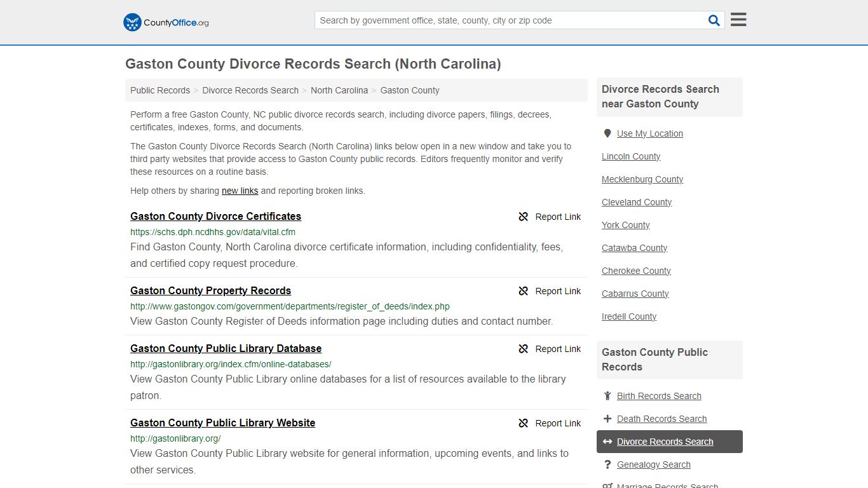Report link for Divorce Certificates
868x488 pixels.
pyautogui.click(x=558, y=217)
